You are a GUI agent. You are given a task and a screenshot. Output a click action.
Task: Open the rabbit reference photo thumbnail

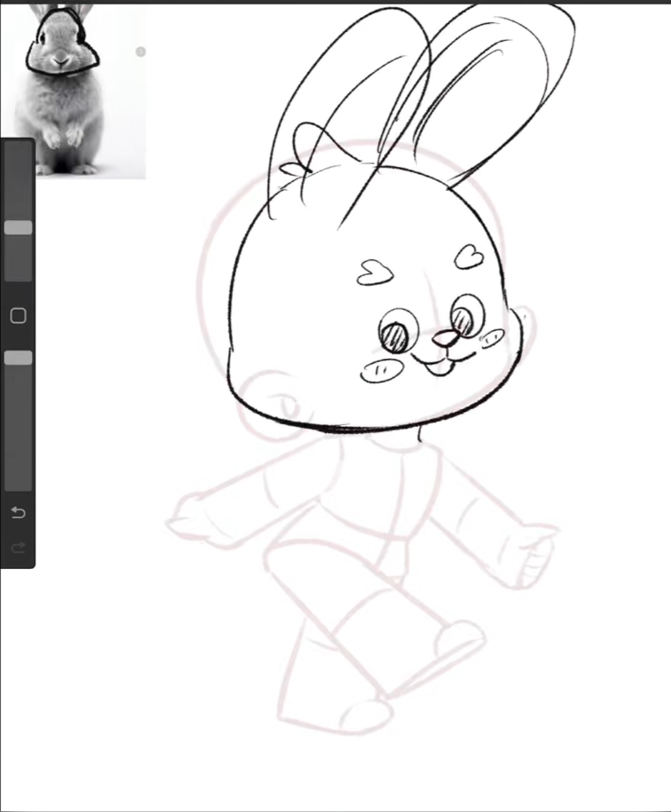tap(73, 91)
